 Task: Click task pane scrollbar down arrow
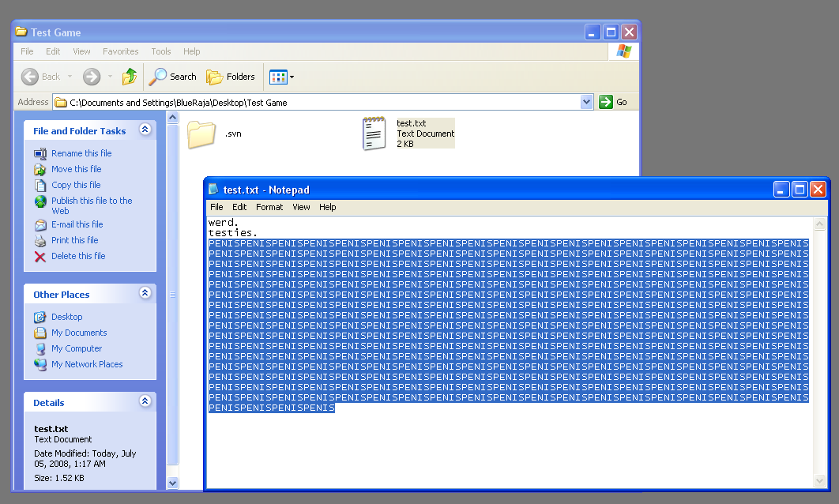(172, 483)
